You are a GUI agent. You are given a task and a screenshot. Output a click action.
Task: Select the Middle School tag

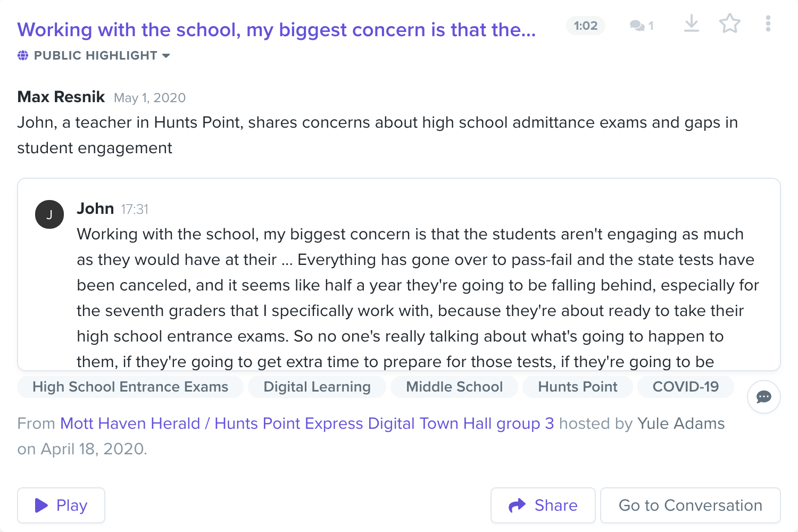454,387
